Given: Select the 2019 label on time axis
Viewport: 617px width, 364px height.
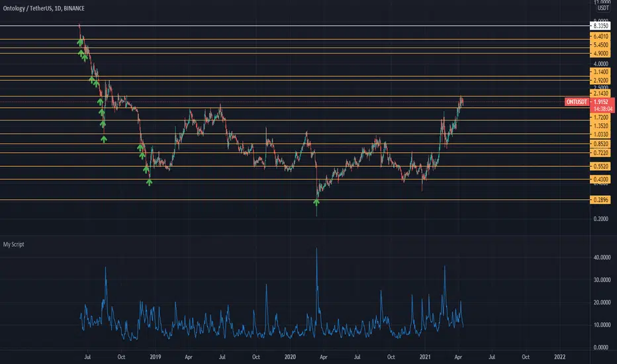Looking at the screenshot, I should (x=155, y=357).
